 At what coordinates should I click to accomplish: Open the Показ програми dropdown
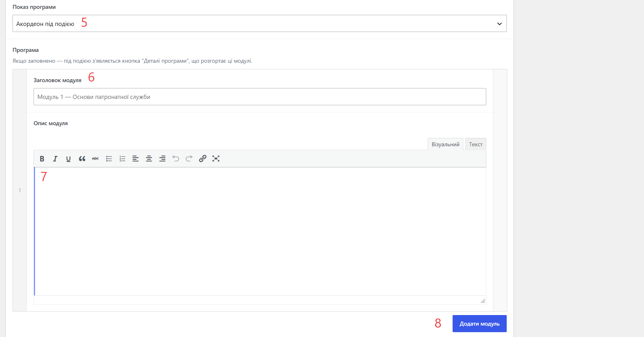tap(259, 23)
